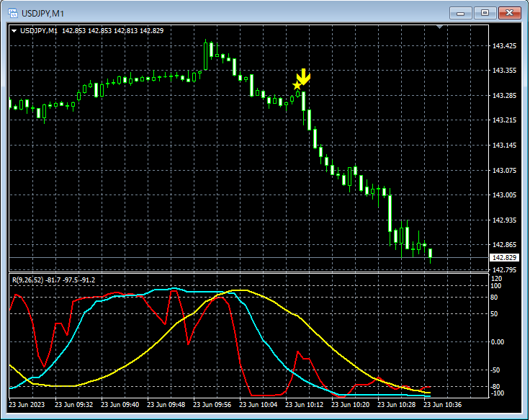Click the 0.00 level in indicator scale

tap(497, 342)
